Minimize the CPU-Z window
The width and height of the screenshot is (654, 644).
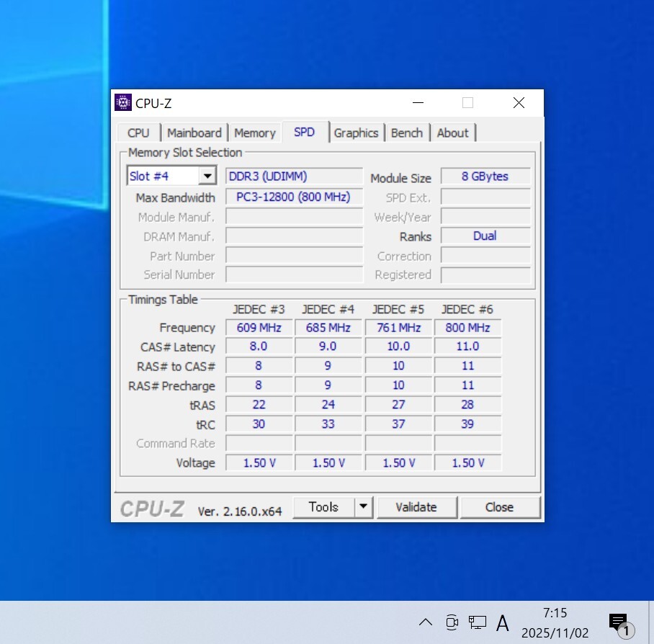pyautogui.click(x=418, y=103)
